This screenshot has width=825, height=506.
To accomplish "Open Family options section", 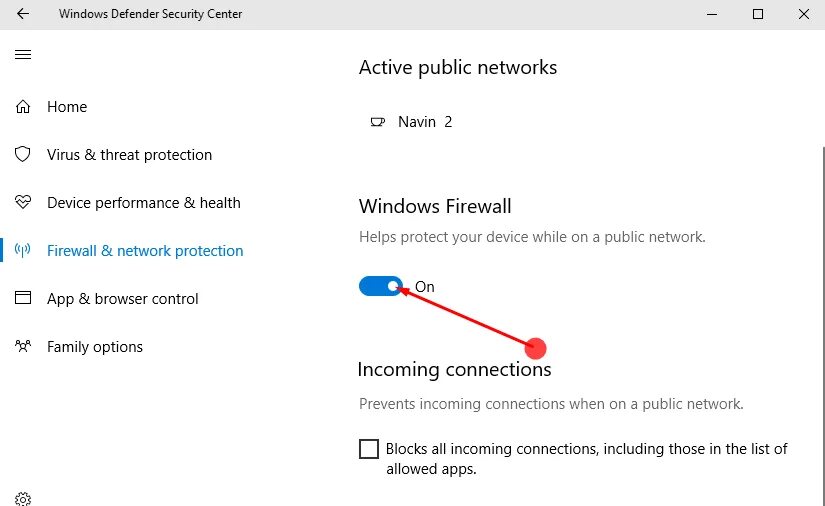I will tap(94, 347).
